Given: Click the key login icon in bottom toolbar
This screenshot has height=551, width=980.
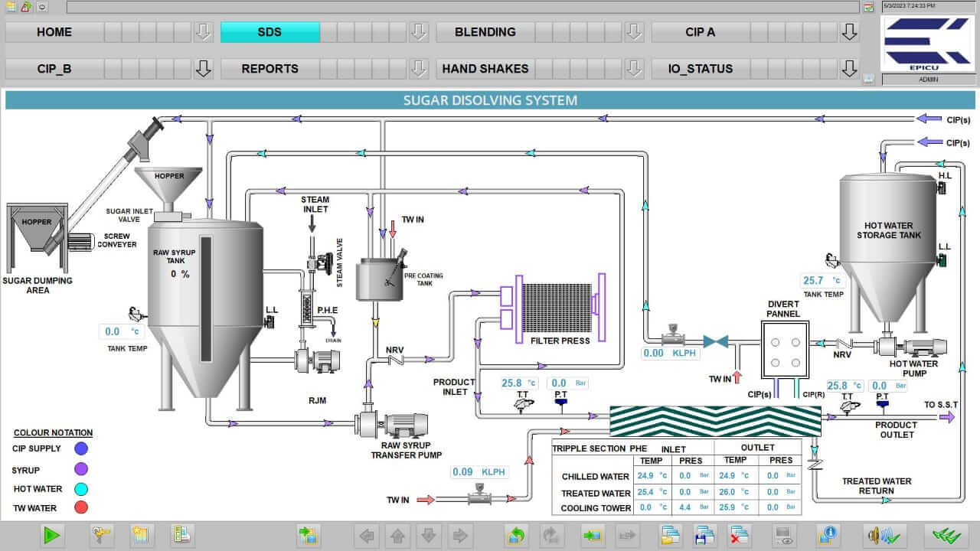Looking at the screenshot, I should 101,536.
